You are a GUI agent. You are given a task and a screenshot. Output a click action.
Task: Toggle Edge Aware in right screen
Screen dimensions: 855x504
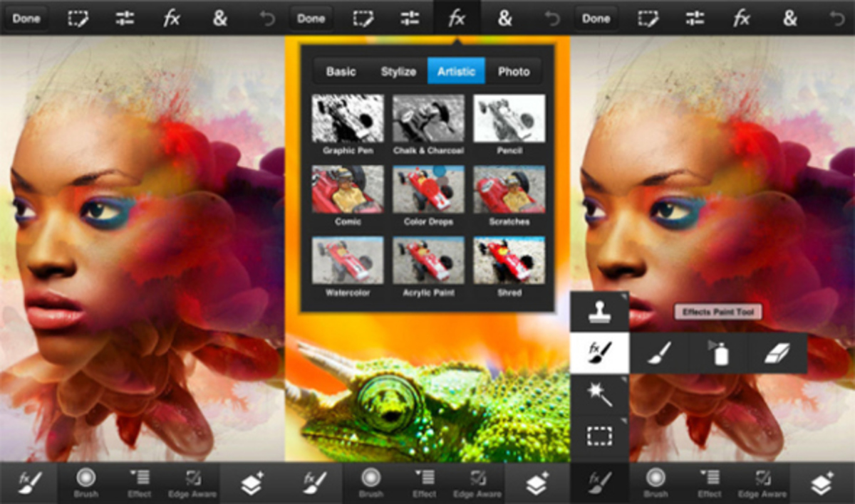[x=762, y=483]
